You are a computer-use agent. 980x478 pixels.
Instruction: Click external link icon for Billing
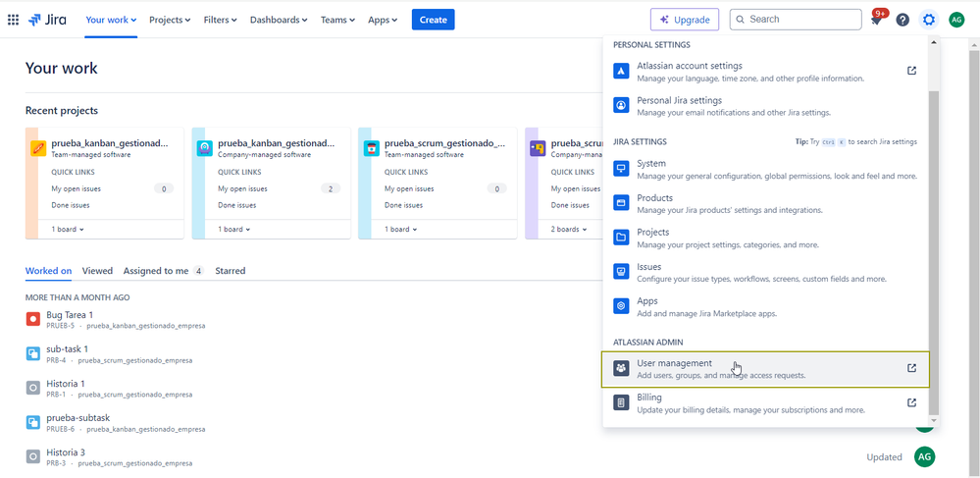tap(912, 403)
